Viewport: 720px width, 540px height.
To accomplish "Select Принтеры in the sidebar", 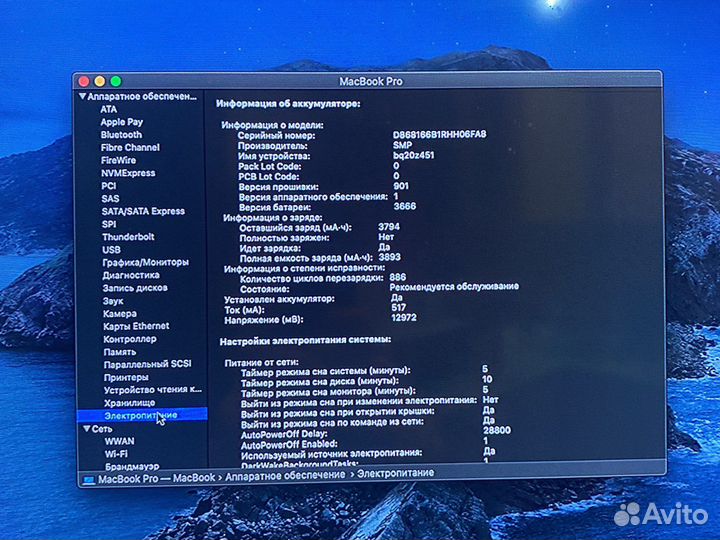I will [126, 377].
